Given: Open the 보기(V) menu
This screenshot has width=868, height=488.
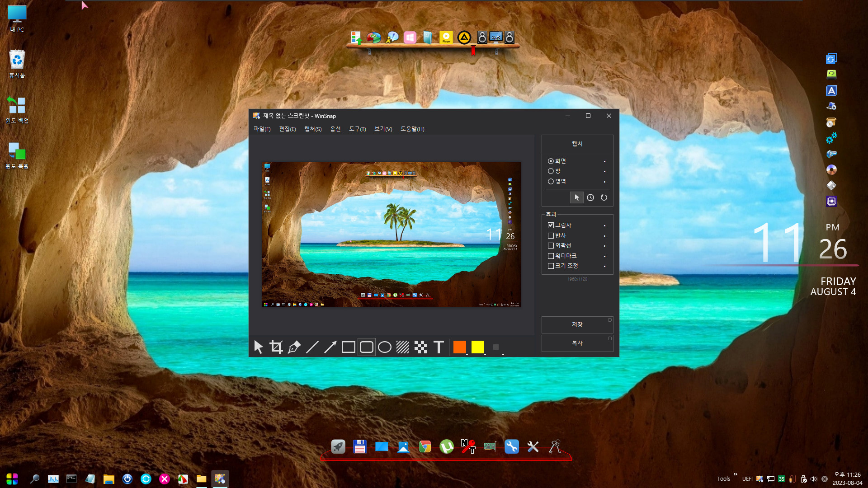Looking at the screenshot, I should pos(383,129).
